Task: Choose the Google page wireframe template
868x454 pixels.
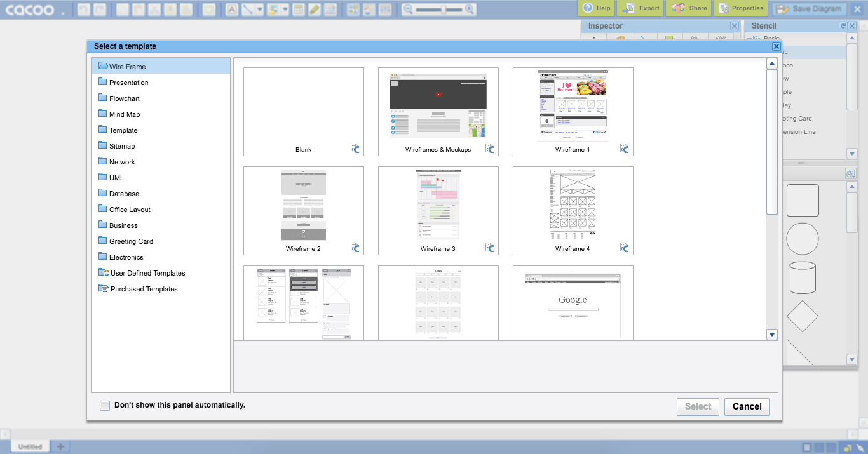Action: coord(573,303)
